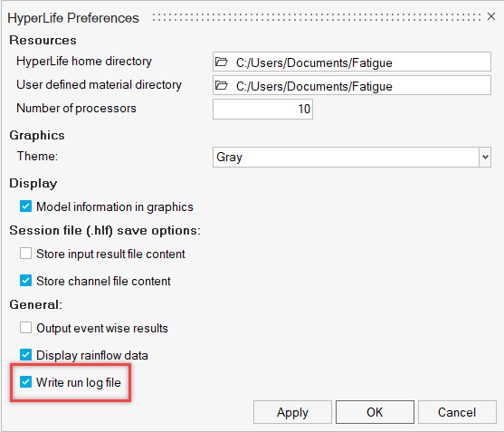The height and width of the screenshot is (432, 504).
Task: Confirm preferences with OK button
Action: point(375,412)
